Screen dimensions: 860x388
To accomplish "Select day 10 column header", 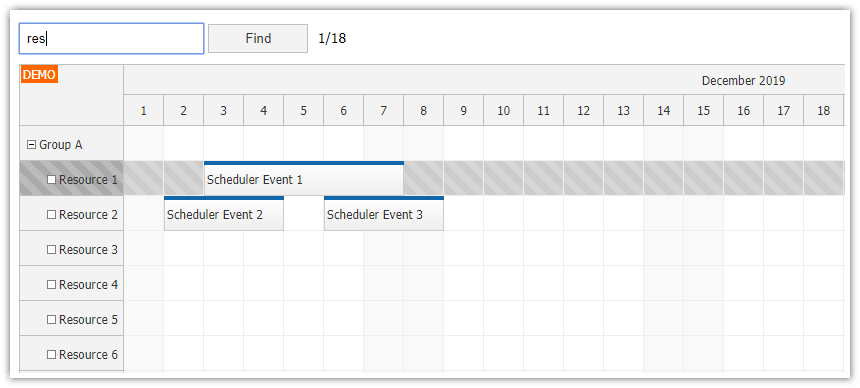I will pyautogui.click(x=503, y=110).
